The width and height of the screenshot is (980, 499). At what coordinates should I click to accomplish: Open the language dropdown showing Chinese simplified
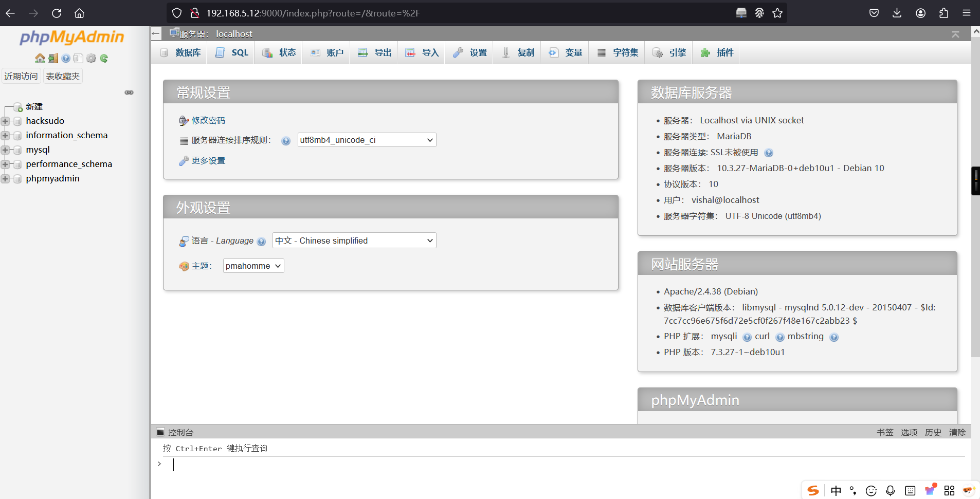tap(354, 241)
